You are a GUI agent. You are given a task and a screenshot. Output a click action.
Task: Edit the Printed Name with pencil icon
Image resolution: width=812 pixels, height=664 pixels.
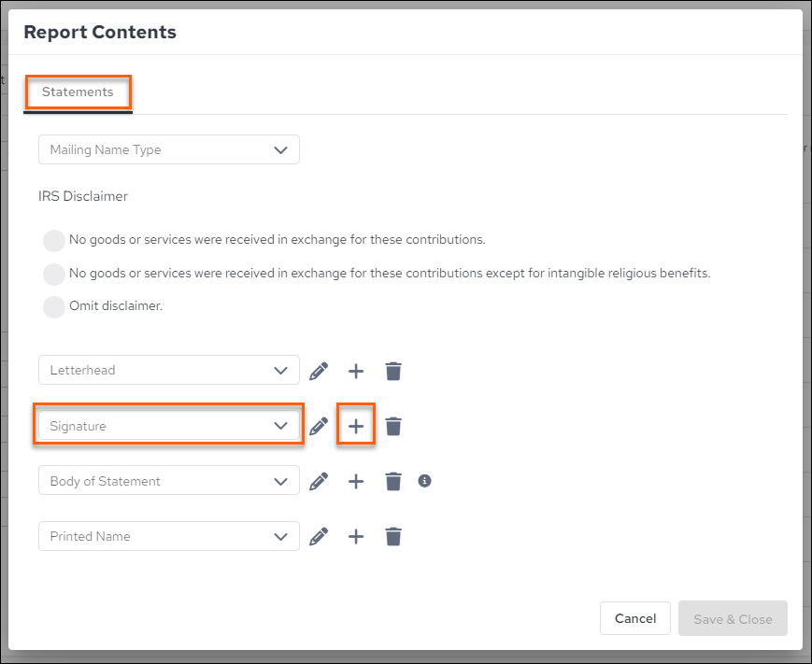[x=319, y=537]
